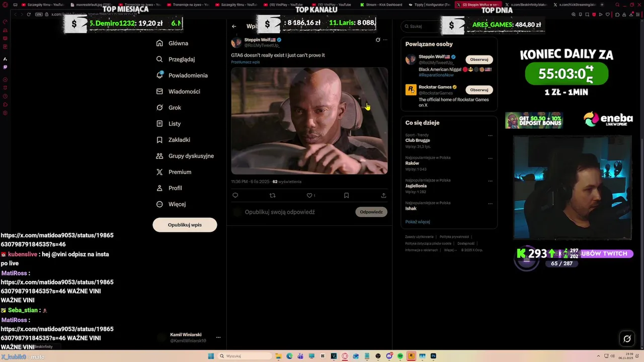Open Profil in the X sidebar
Image resolution: width=644 pixels, height=362 pixels.
point(169,188)
